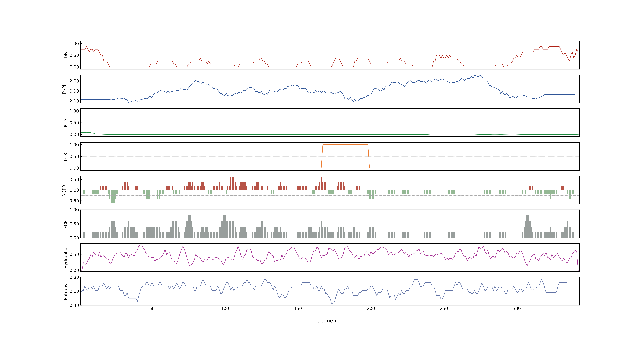Click the x-axis tick label 300
The image size is (644, 343).
coord(517,309)
